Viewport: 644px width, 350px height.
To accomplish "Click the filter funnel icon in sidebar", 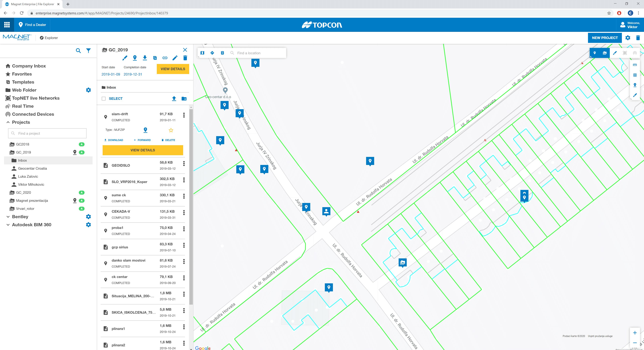I will tap(89, 51).
